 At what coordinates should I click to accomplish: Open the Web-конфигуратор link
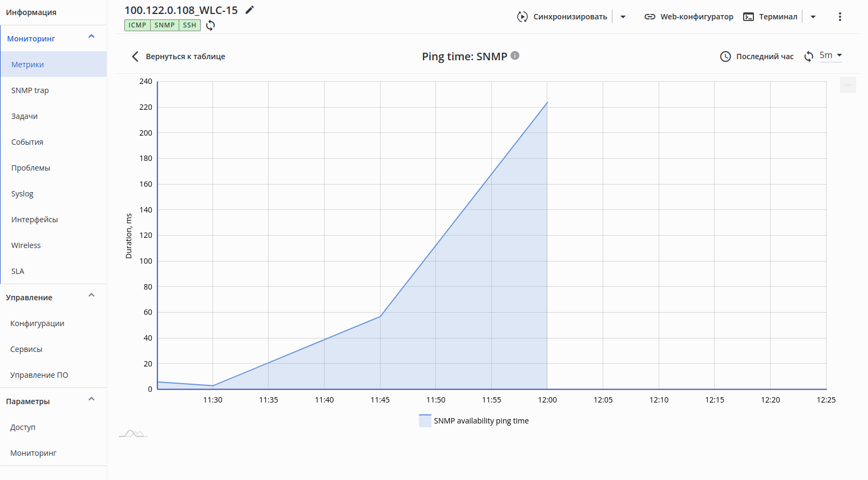coord(689,17)
